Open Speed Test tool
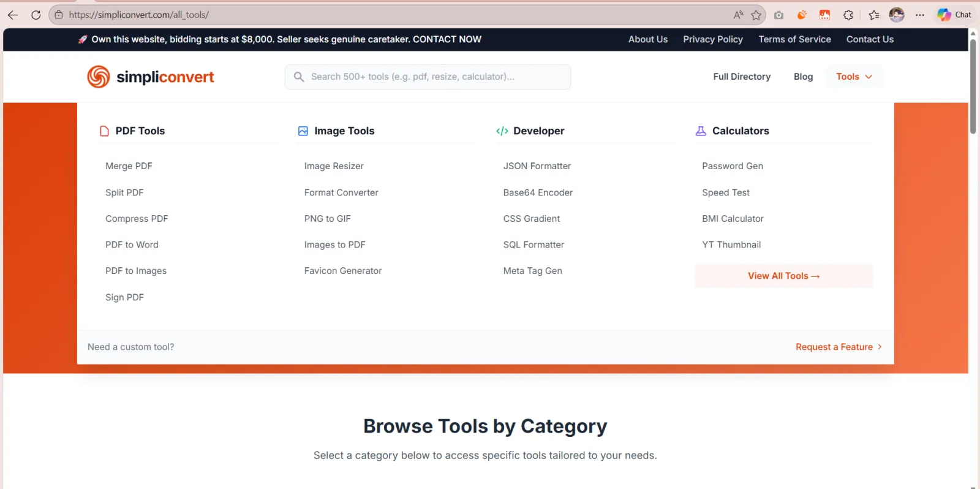This screenshot has width=980, height=489. (726, 192)
